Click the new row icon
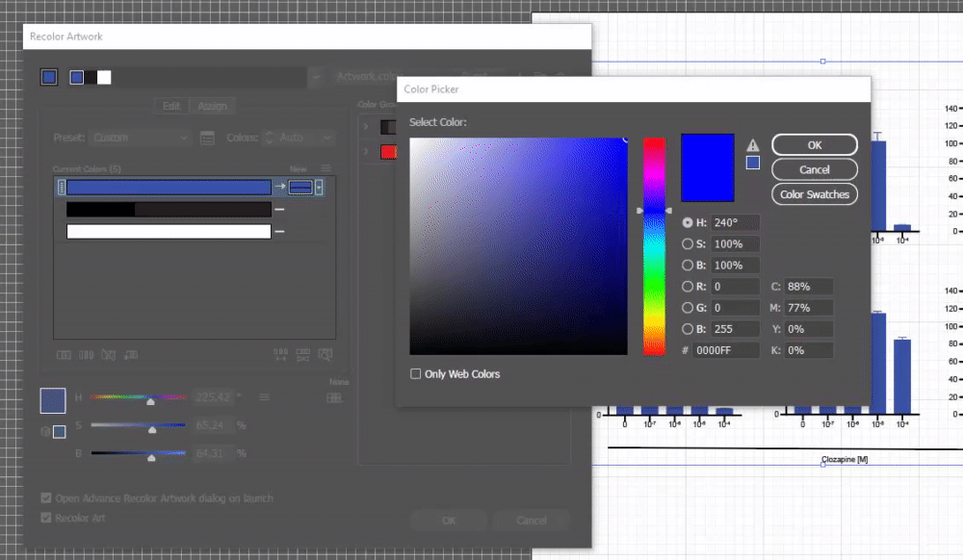The width and height of the screenshot is (963, 560). point(131,354)
